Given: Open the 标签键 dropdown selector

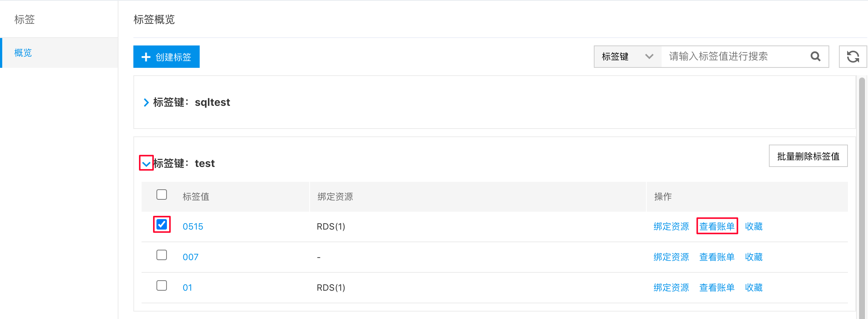Looking at the screenshot, I should [628, 57].
